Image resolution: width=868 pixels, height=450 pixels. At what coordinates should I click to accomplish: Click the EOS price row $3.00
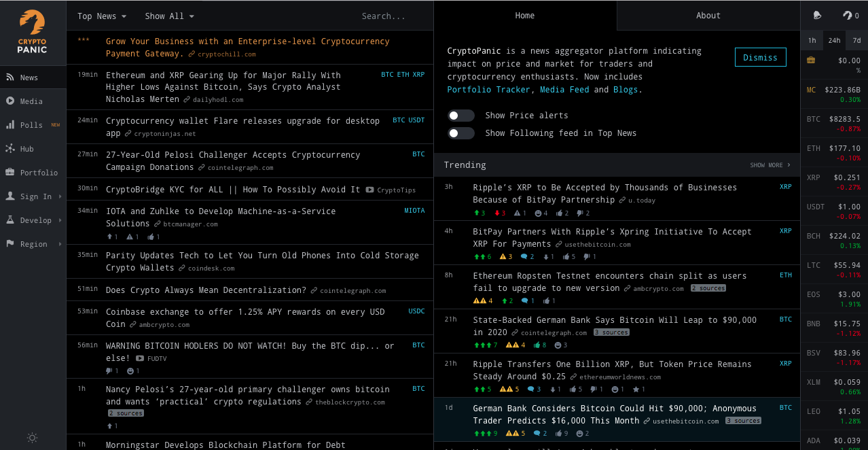click(x=834, y=298)
